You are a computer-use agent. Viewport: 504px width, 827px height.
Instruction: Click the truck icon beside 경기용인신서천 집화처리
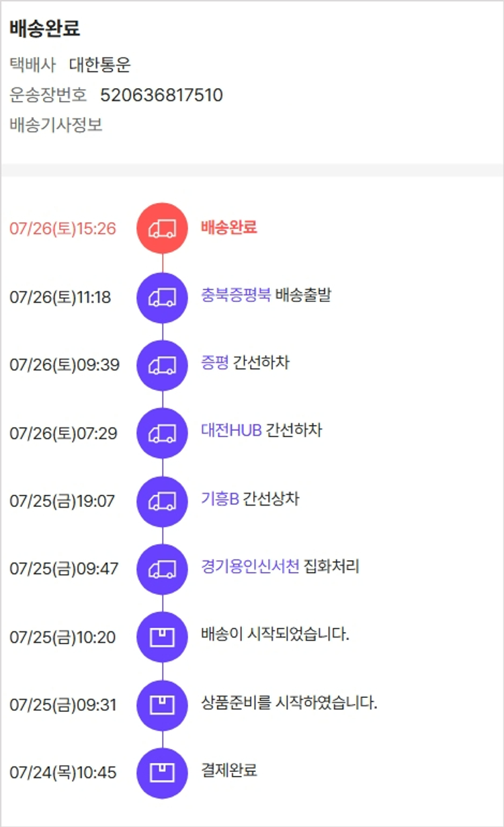coord(162,569)
